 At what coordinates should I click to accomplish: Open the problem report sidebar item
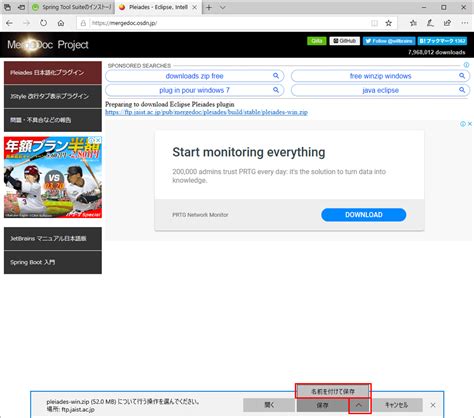[53, 120]
